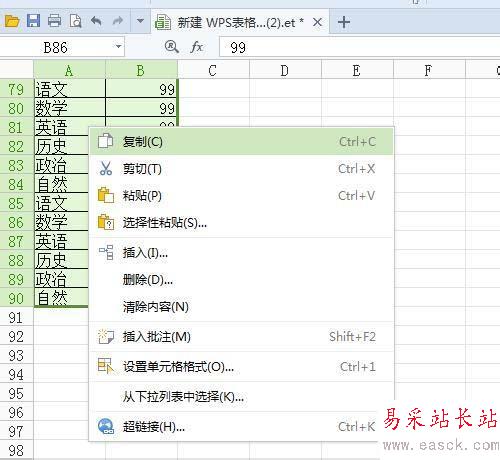Select 插入(I)... in context menu
The height and width of the screenshot is (460, 500).
(242, 253)
